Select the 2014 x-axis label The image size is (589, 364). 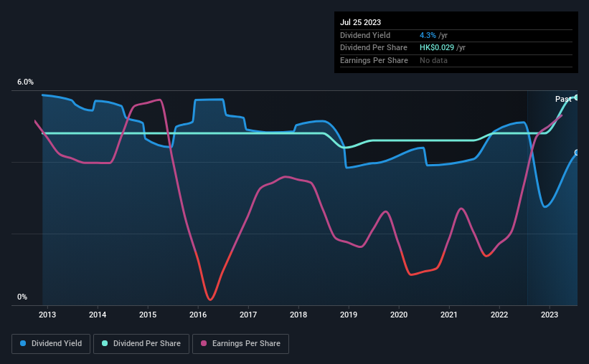(x=98, y=315)
